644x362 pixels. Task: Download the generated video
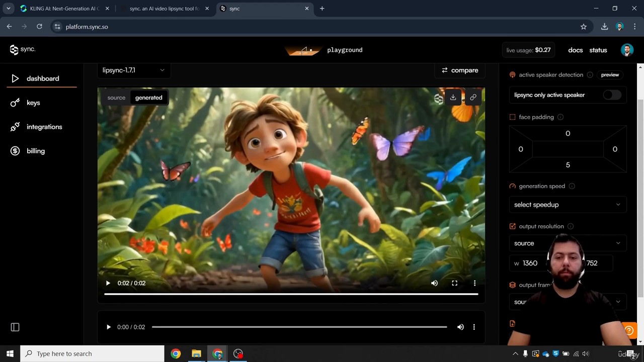453,98
